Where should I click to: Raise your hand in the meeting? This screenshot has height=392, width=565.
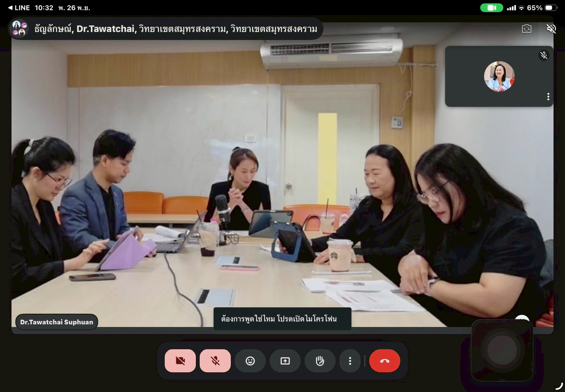click(320, 361)
